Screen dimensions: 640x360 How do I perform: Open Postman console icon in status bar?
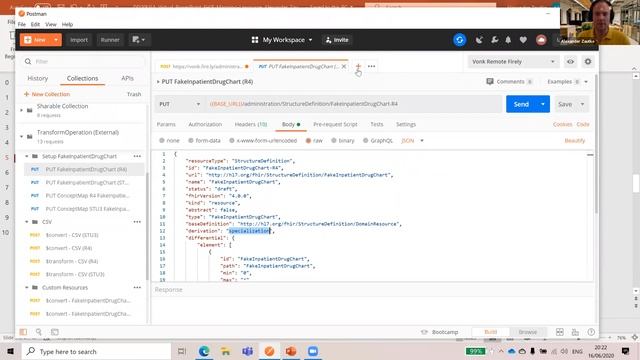[55, 332]
